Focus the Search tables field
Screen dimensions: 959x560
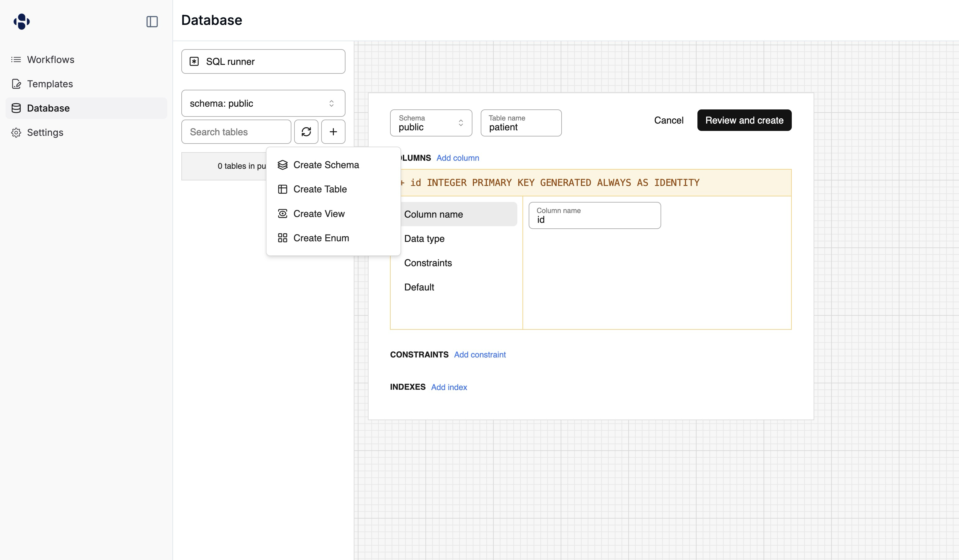tap(236, 132)
